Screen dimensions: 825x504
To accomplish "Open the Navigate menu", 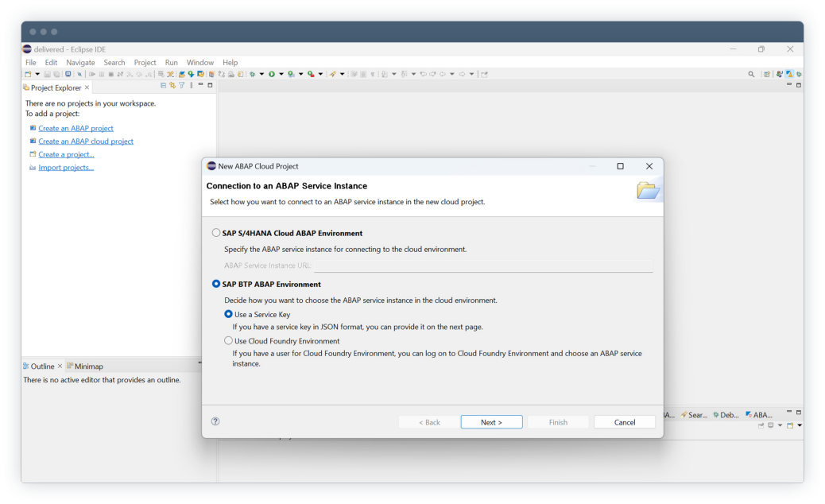I will (80, 62).
